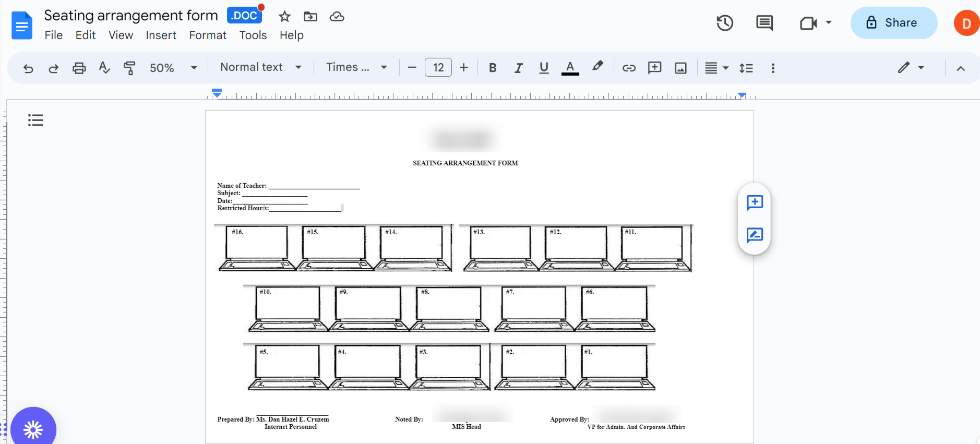Viewport: 980px width, 444px height.
Task: Suggest edits from the side panel
Action: click(755, 235)
